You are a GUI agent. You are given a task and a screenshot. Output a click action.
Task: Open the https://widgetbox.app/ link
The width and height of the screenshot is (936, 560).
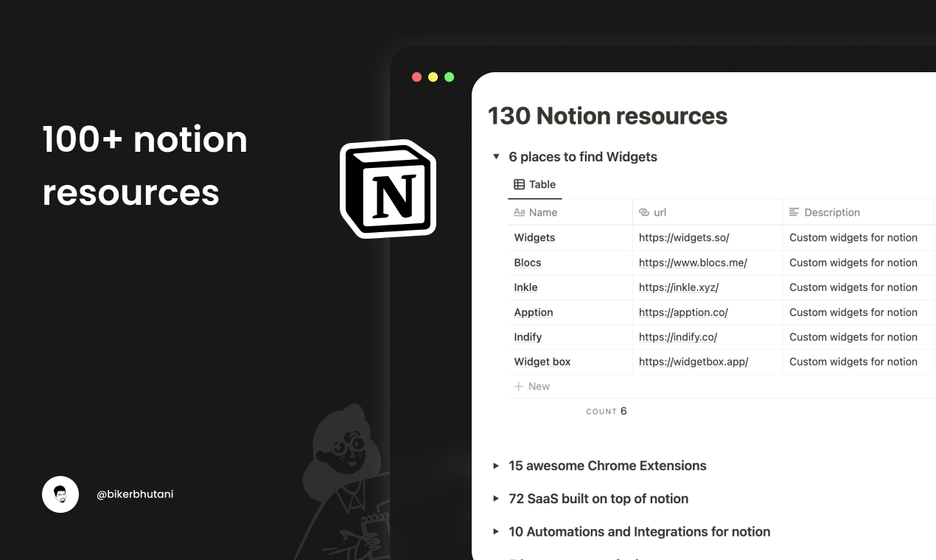[x=694, y=362]
